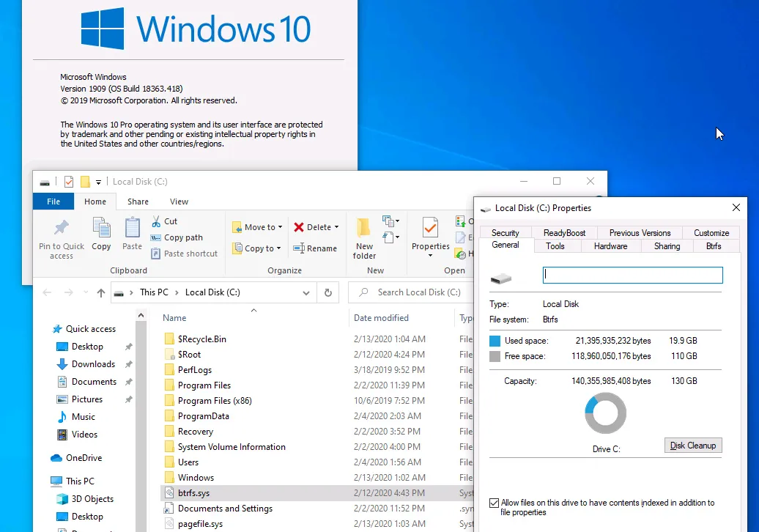
Task: Expand the Delete dropdown arrow
Action: [x=336, y=227]
